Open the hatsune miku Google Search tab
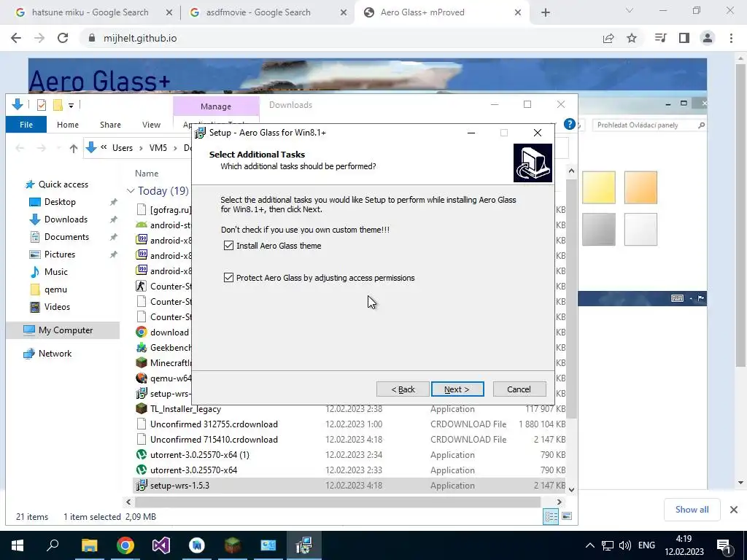Viewport: 747px width, 560px height. (x=90, y=12)
